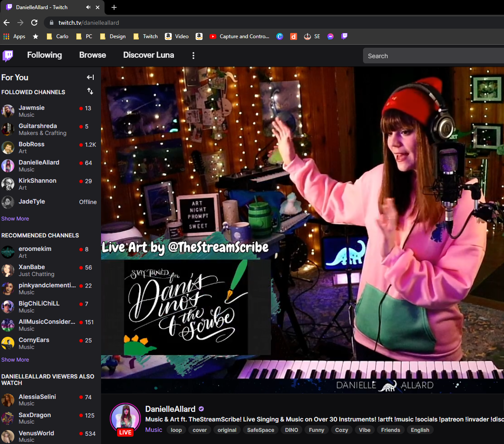
Task: Sort followed channels with arrows icon
Action: pos(90,92)
